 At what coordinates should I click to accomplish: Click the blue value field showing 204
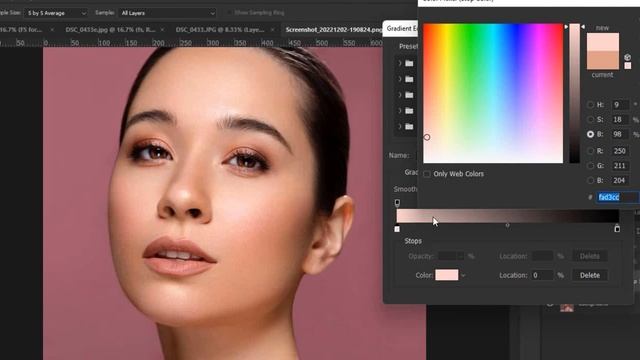click(x=620, y=180)
